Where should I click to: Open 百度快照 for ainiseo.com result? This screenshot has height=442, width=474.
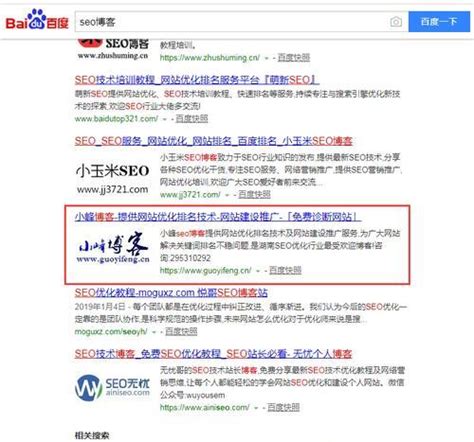(283, 407)
